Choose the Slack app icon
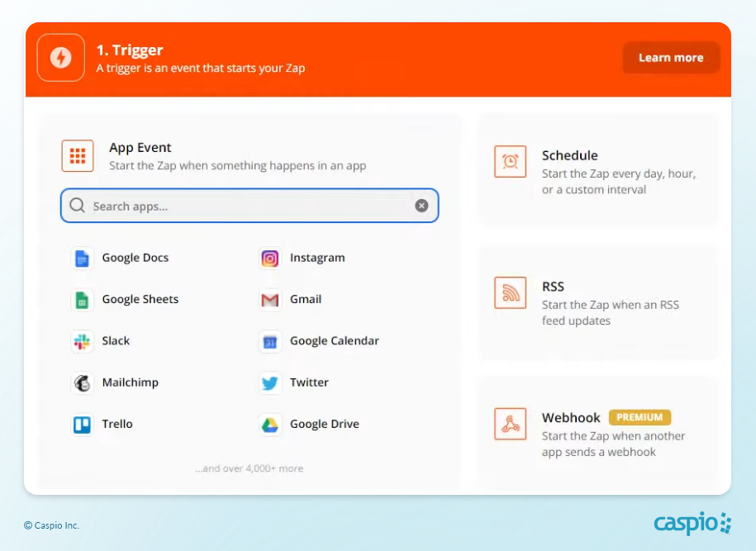The image size is (756, 551). pyautogui.click(x=82, y=341)
